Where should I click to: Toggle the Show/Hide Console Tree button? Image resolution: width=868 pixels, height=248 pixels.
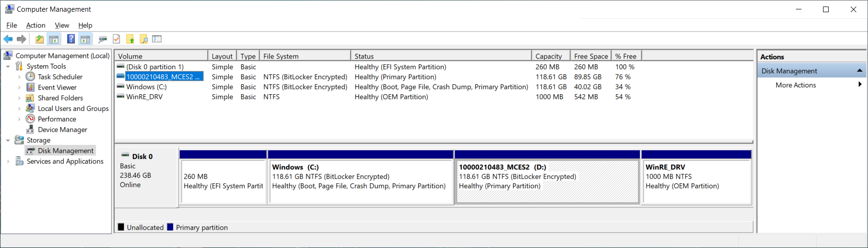54,39
